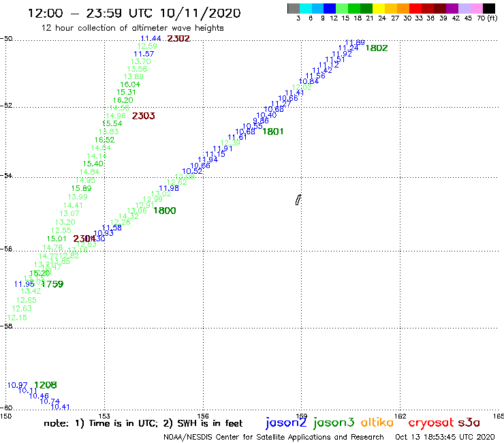This screenshot has height=443, width=504.
Task: Click the 12.39 wave height value
Action: click(x=230, y=143)
